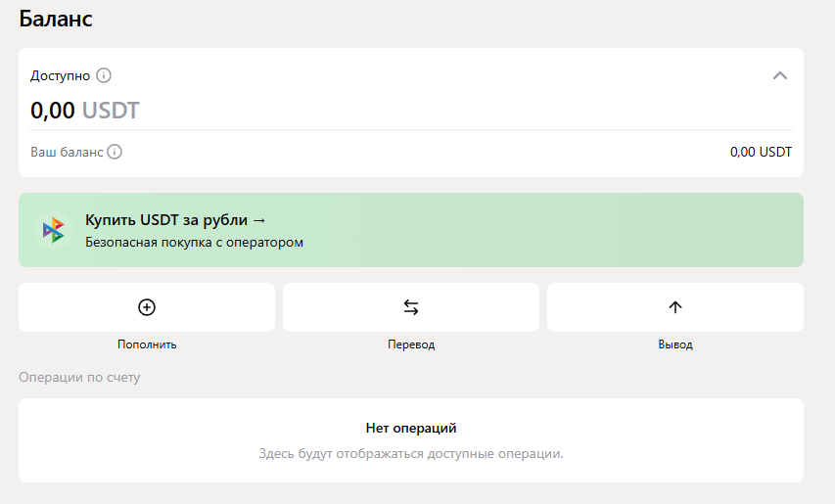Click the colorful operator logo icon
This screenshot has height=504, width=835.
tap(53, 230)
